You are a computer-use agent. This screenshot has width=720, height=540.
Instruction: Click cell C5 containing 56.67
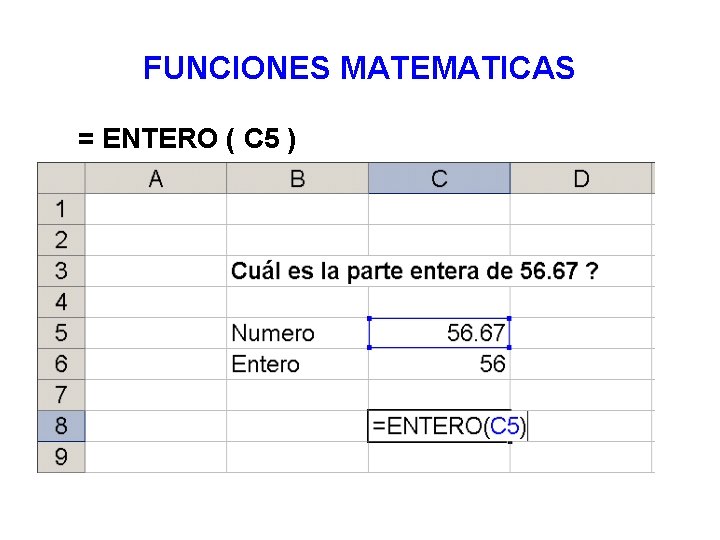tap(439, 333)
